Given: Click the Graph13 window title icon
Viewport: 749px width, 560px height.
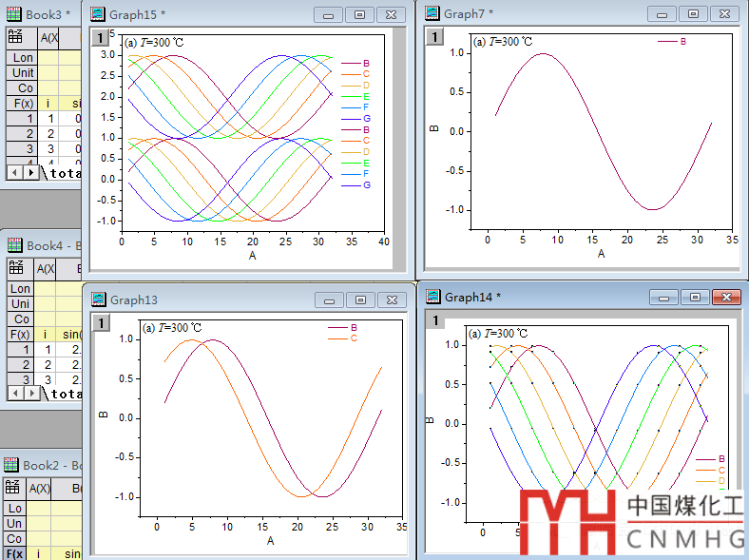Looking at the screenshot, I should coord(97,299).
